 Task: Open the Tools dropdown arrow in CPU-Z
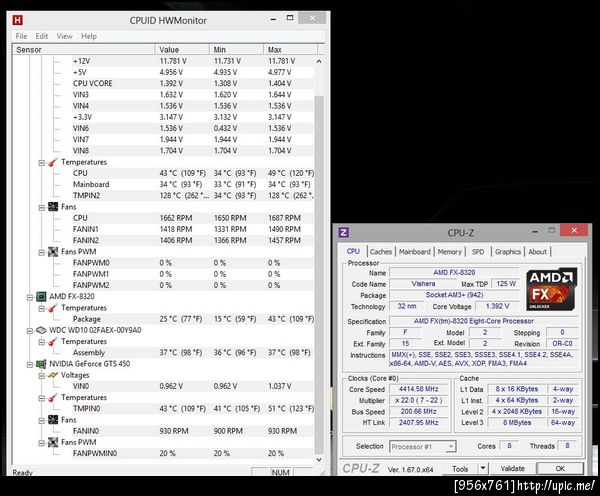483,468
